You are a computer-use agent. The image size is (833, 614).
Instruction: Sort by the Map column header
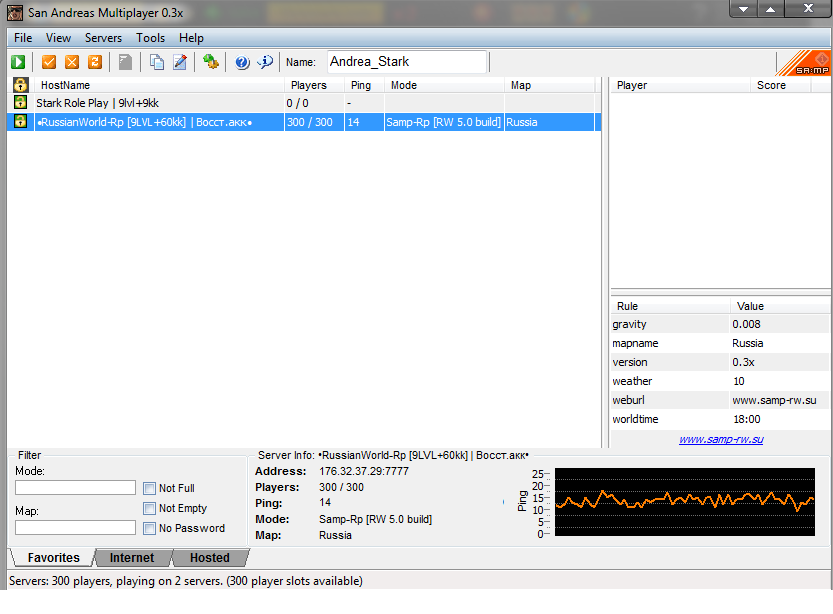point(549,85)
